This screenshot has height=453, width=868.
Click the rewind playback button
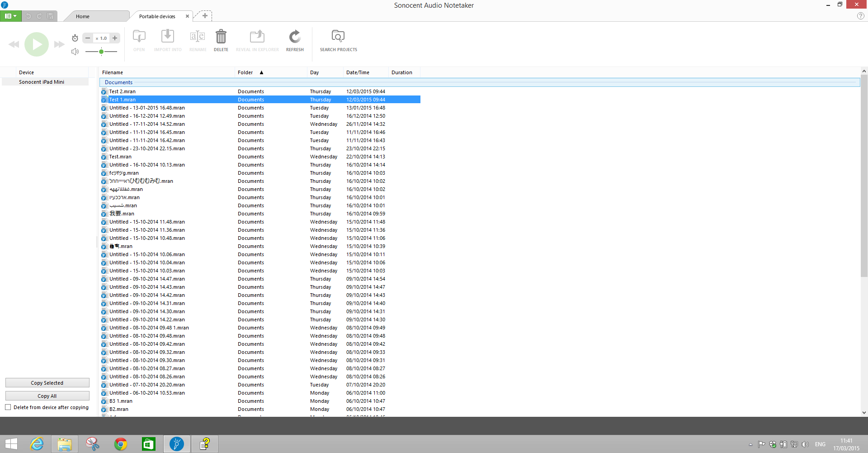14,44
